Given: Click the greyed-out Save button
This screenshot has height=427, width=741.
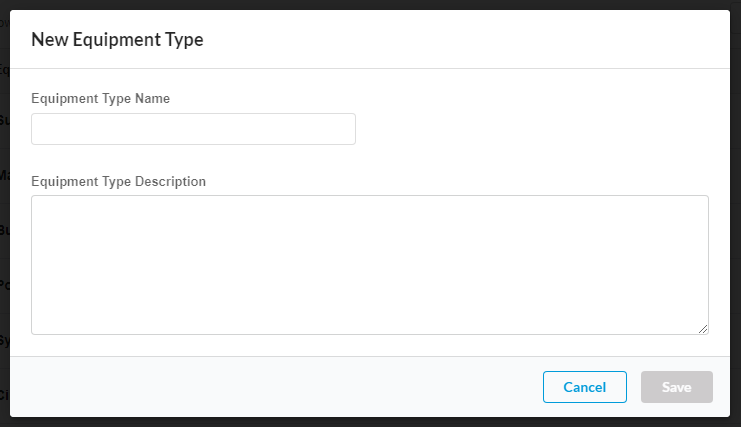Looking at the screenshot, I should tap(676, 387).
